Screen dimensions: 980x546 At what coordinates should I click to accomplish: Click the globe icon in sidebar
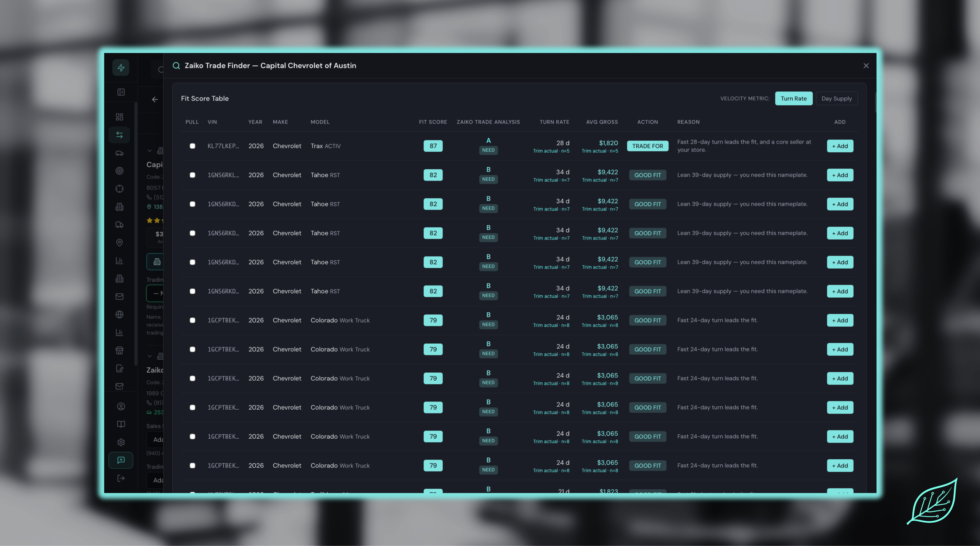pyautogui.click(x=119, y=314)
